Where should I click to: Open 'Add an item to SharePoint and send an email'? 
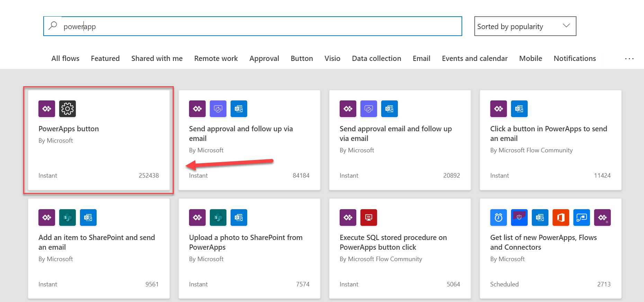(97, 242)
